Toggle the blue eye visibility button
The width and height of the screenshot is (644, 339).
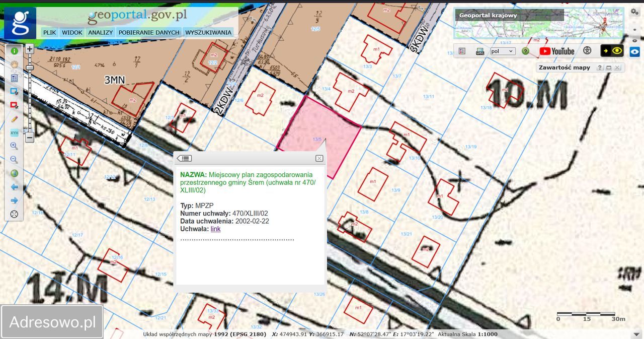click(635, 51)
